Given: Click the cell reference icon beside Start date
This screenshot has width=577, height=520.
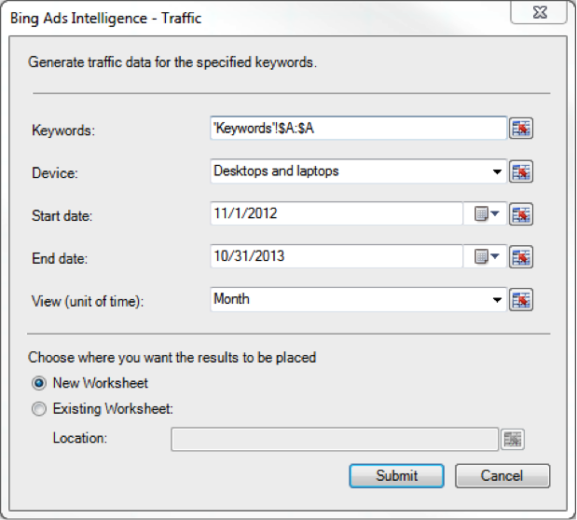Looking at the screenshot, I should (x=521, y=214).
